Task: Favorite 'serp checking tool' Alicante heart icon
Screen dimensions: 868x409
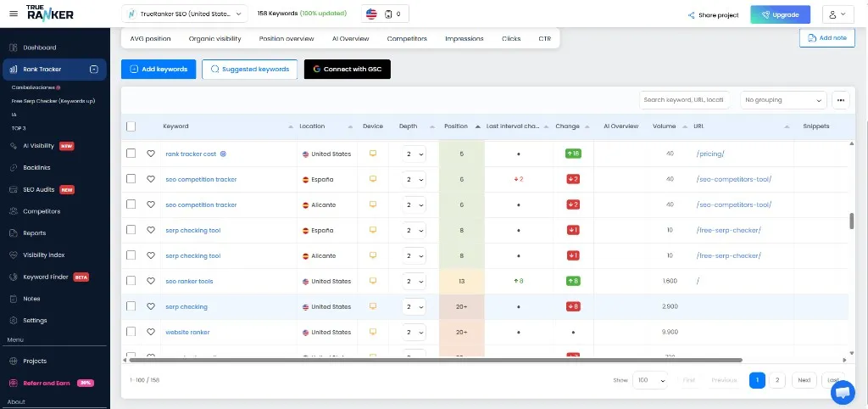Action: click(x=151, y=255)
